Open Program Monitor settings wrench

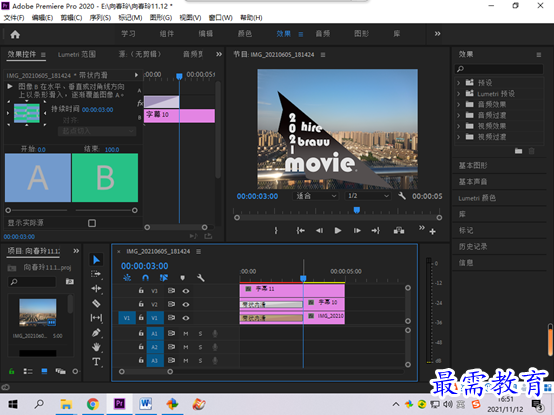(402, 196)
